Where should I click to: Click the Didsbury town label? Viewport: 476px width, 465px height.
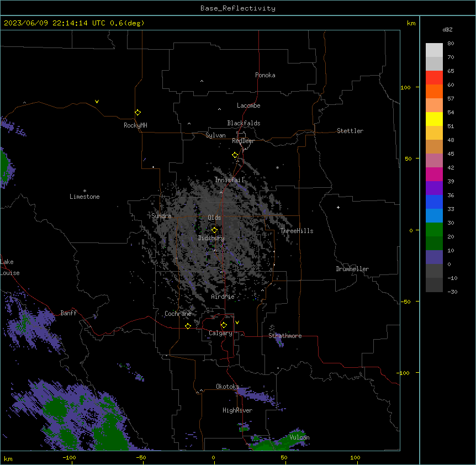coord(211,238)
